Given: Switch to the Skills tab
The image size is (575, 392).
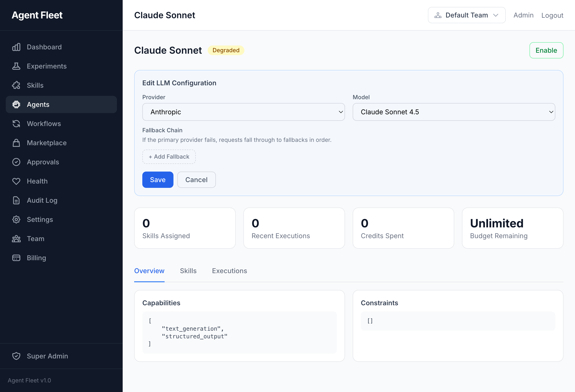Looking at the screenshot, I should pyautogui.click(x=188, y=271).
